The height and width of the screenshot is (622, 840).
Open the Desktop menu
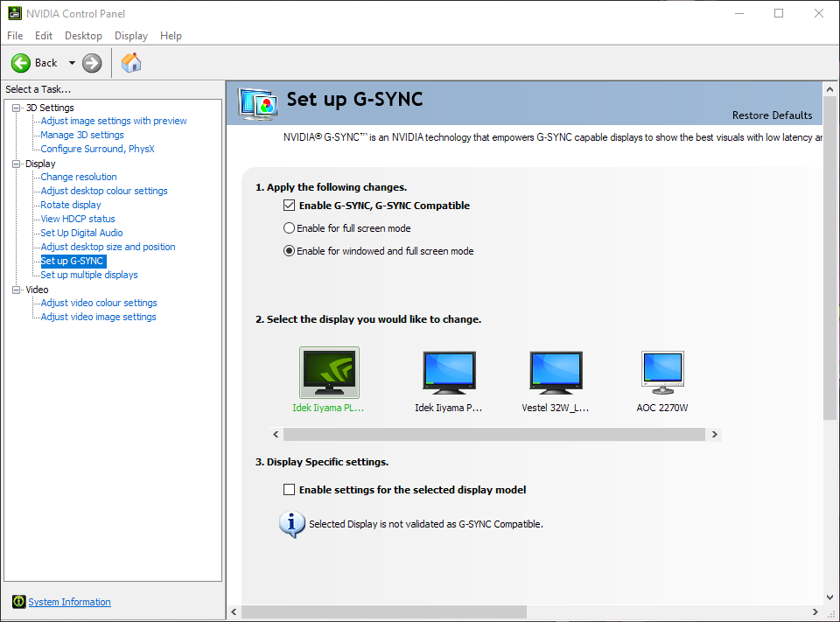pos(83,36)
